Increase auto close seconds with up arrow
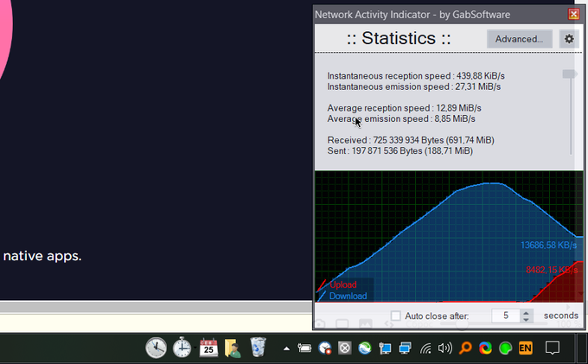This screenshot has height=364, width=588. pos(527,312)
